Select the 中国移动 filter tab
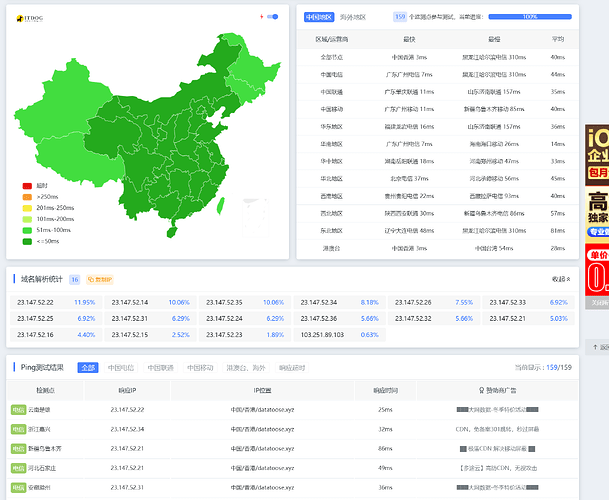Viewport: 609px width, 500px height. click(x=200, y=368)
